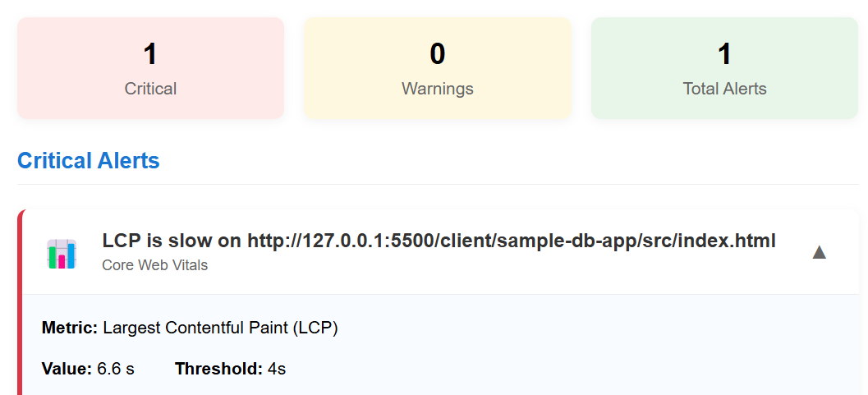Collapse the LCP alert using the up arrow
This screenshot has height=395, width=868.
click(x=818, y=252)
